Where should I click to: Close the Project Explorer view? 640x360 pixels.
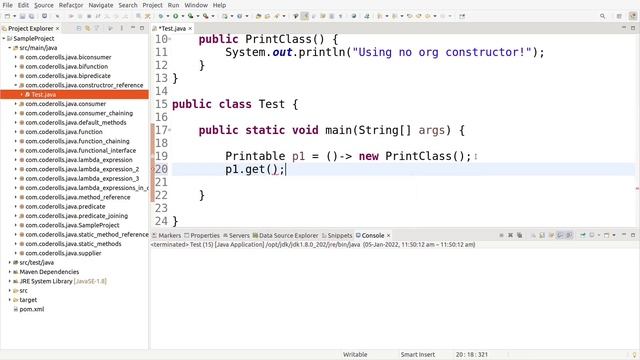(x=58, y=29)
